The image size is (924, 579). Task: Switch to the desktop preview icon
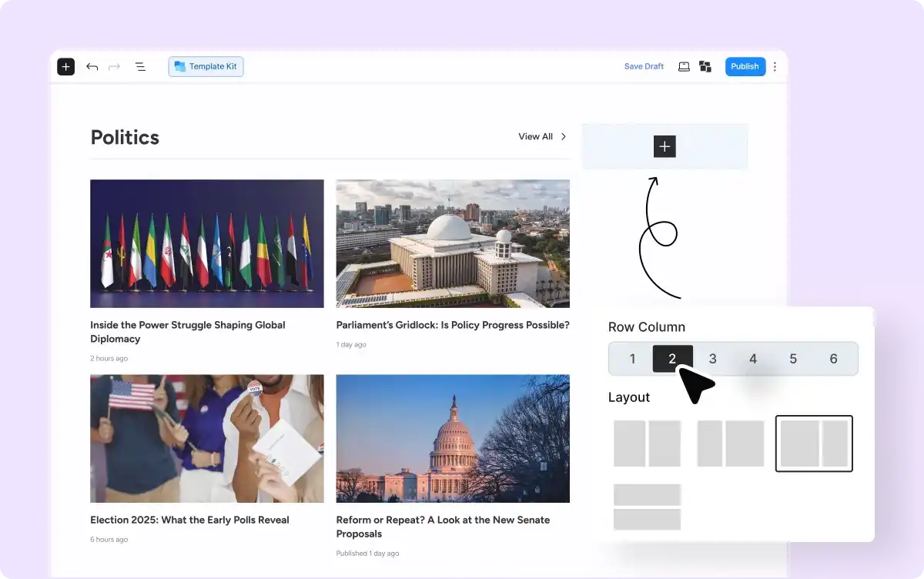click(x=684, y=67)
